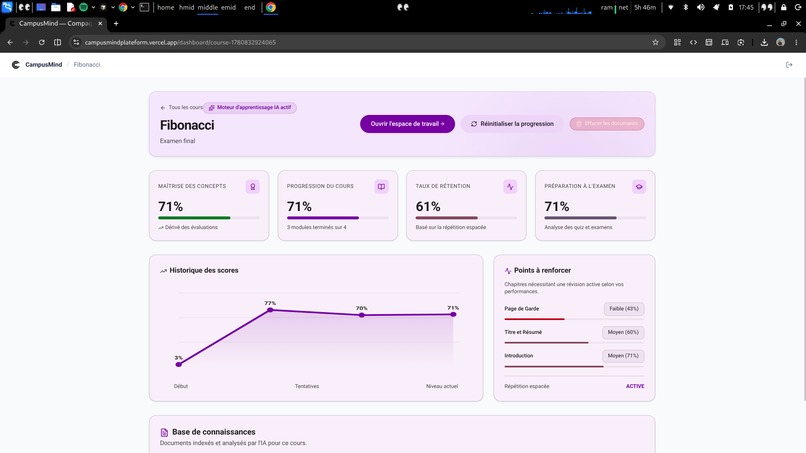
Task: Click the lock screen icon in system tray
Action: (x=783, y=7)
